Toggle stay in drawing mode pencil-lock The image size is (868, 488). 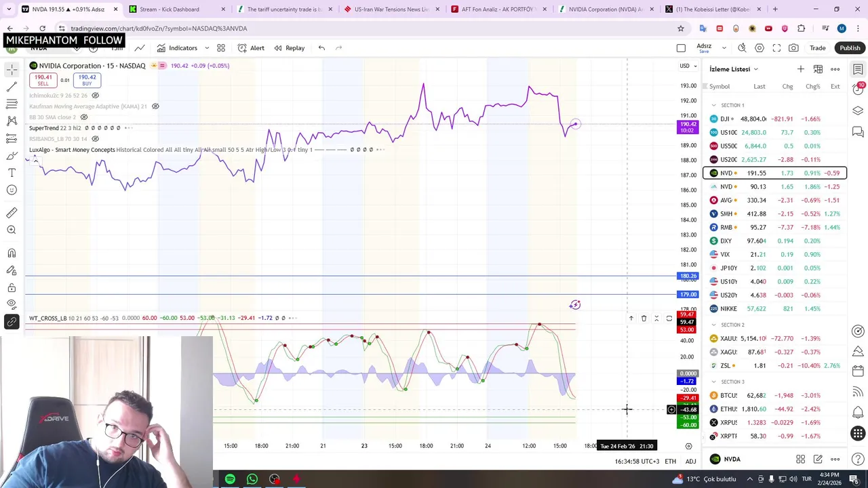pyautogui.click(x=12, y=270)
